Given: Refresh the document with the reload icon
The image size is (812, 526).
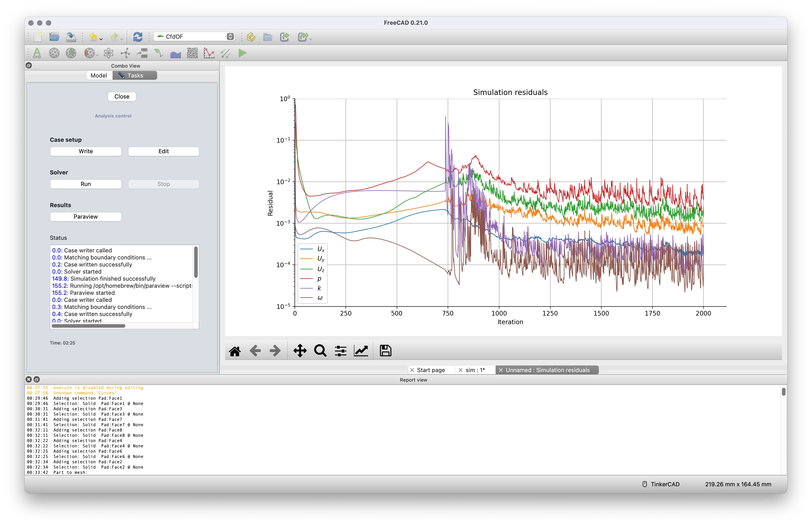Looking at the screenshot, I should [x=137, y=37].
